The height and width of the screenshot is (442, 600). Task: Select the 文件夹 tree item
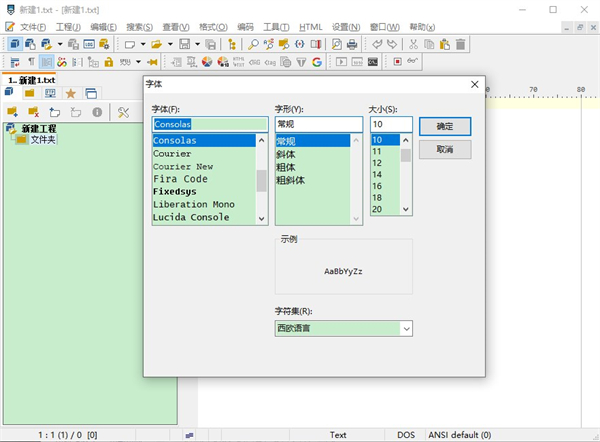44,139
